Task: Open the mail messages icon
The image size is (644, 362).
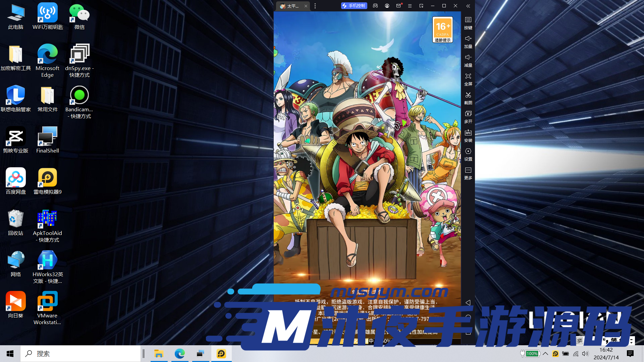Action: coord(398,6)
